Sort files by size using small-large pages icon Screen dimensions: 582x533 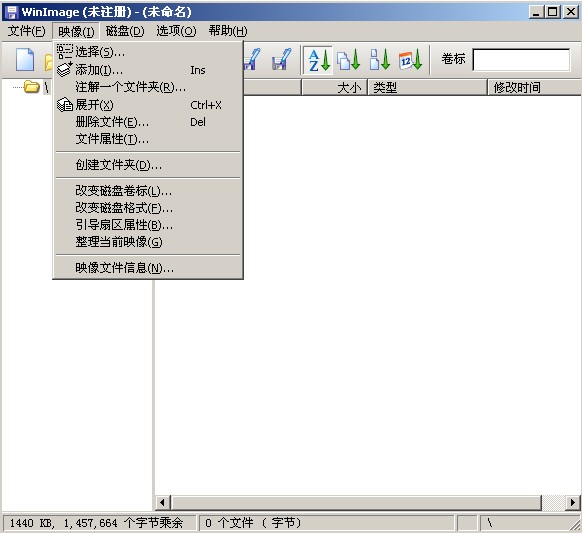point(380,59)
